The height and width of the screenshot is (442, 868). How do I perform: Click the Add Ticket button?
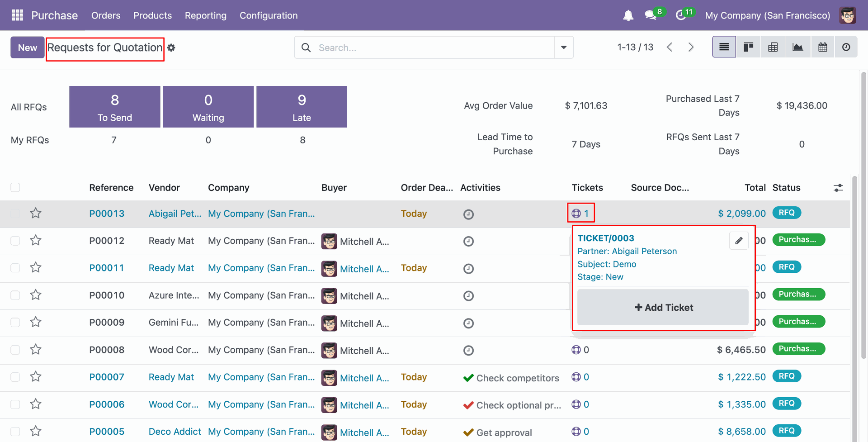(x=663, y=308)
